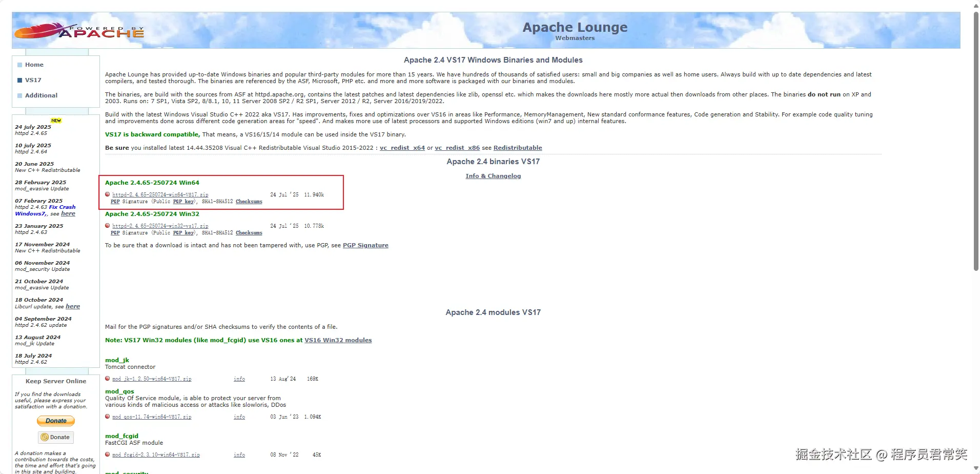Click heading 'Apache 2.4.65-250724 Win32'
This screenshot has height=474, width=980.
(x=152, y=214)
